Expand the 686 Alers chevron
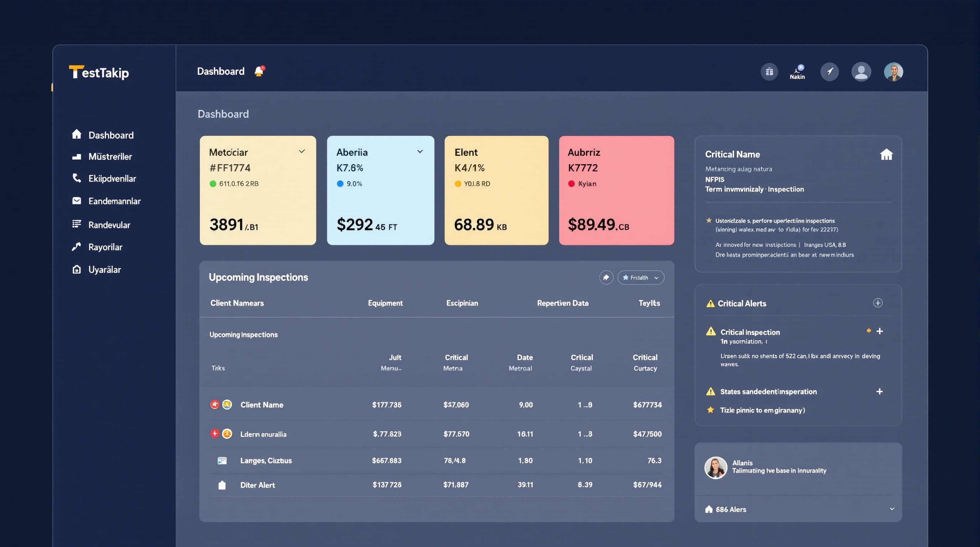 pos(892,509)
